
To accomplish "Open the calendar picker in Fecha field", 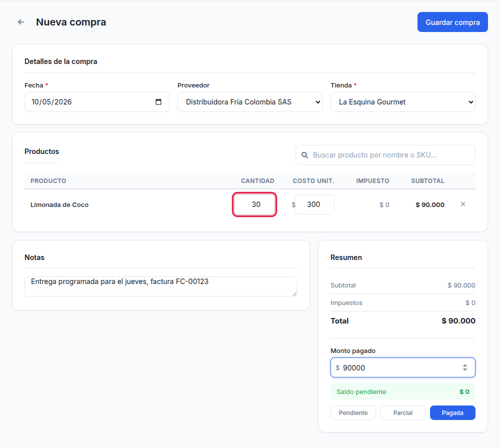I will click(x=158, y=102).
